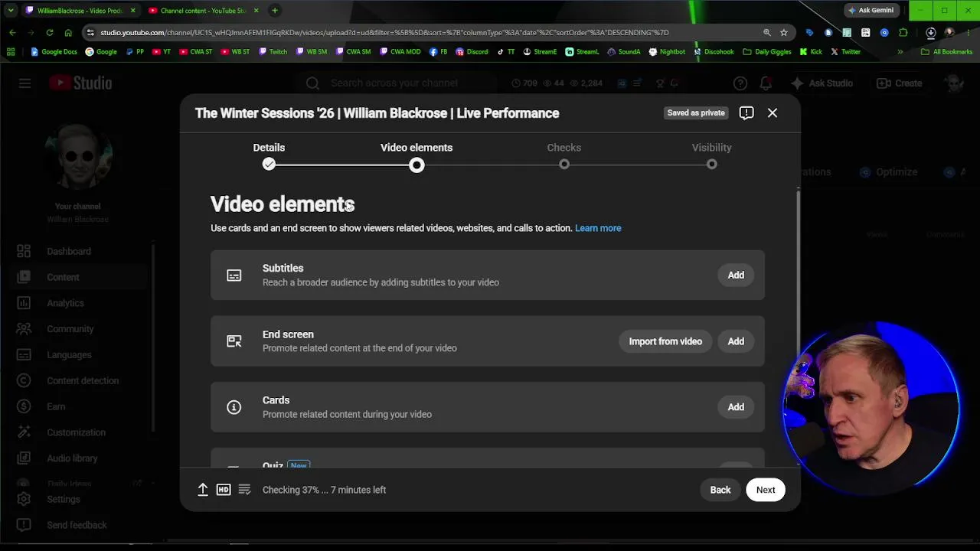The image size is (980, 551).
Task: Click the Subtitles row icon
Action: coord(234,275)
